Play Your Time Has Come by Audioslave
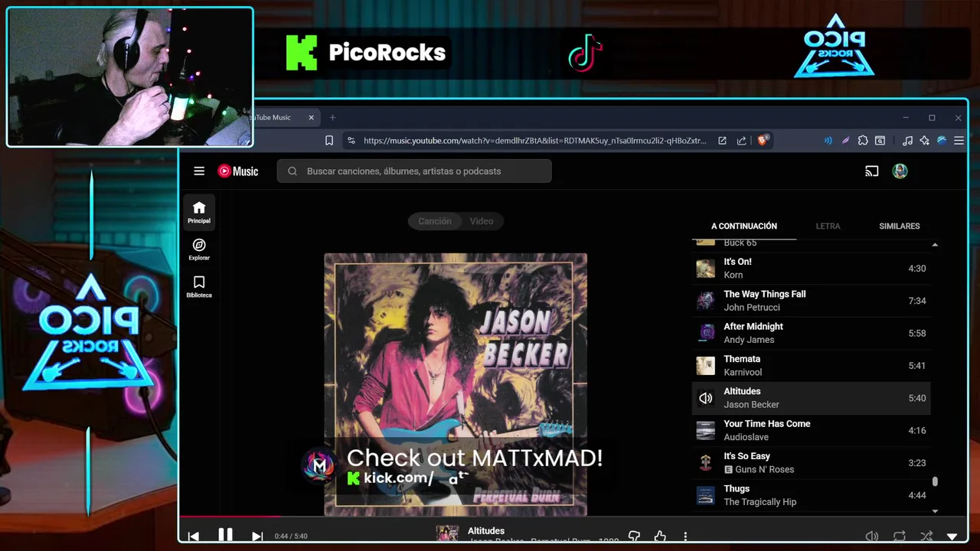The width and height of the screenshot is (980, 551). click(x=812, y=430)
